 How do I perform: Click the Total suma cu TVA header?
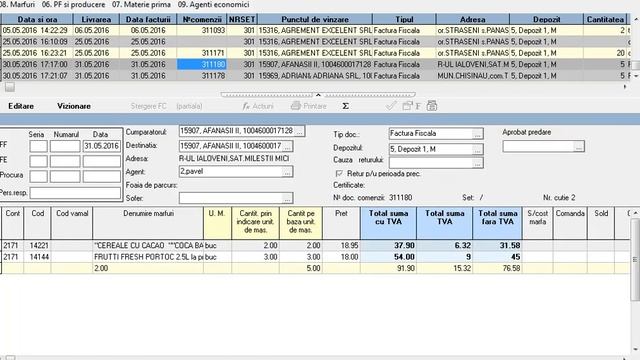click(x=389, y=223)
